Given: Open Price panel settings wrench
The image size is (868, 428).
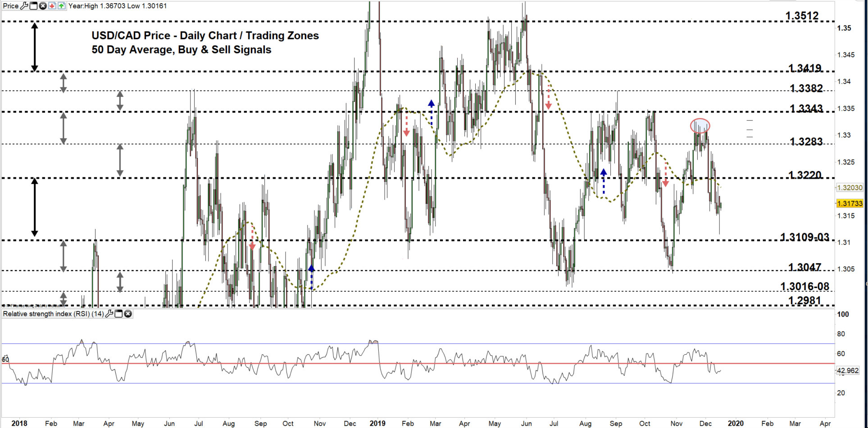Looking at the screenshot, I should pyautogui.click(x=24, y=6).
